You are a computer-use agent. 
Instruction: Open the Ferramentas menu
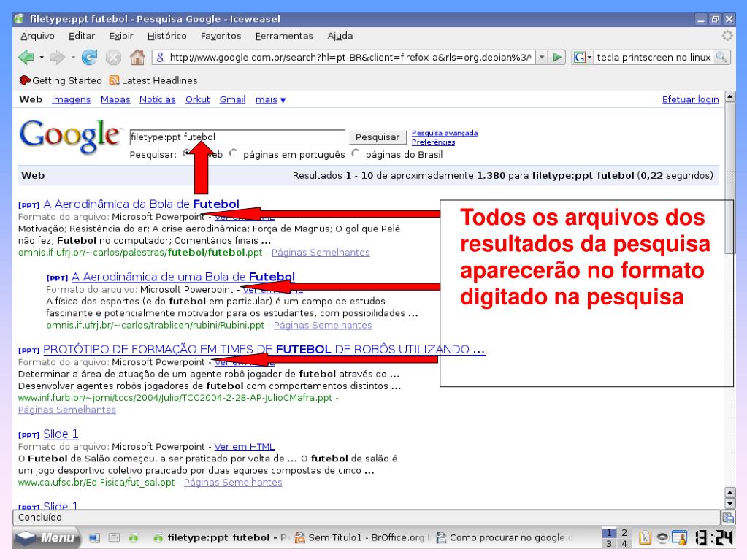(x=284, y=36)
